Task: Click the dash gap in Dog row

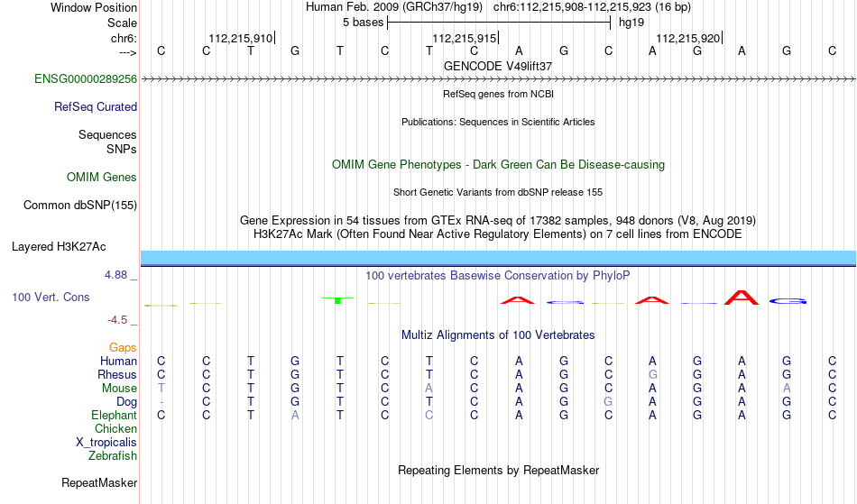Action: click(161, 402)
